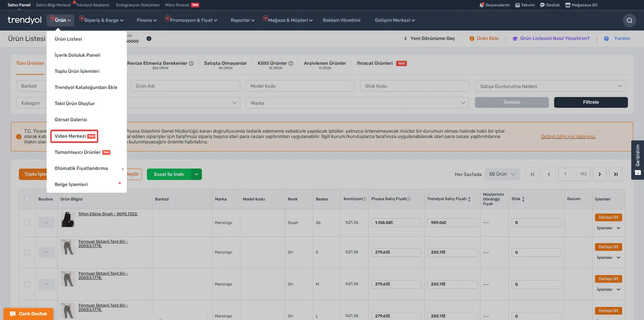Open Sipariş & Kargo menu

(x=104, y=20)
